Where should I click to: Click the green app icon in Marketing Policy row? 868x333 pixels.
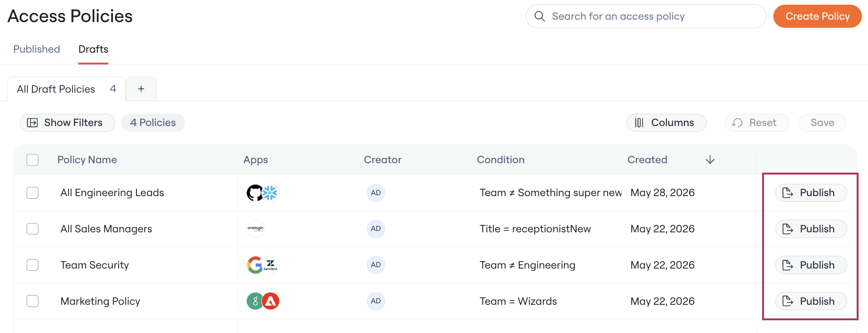coord(255,301)
